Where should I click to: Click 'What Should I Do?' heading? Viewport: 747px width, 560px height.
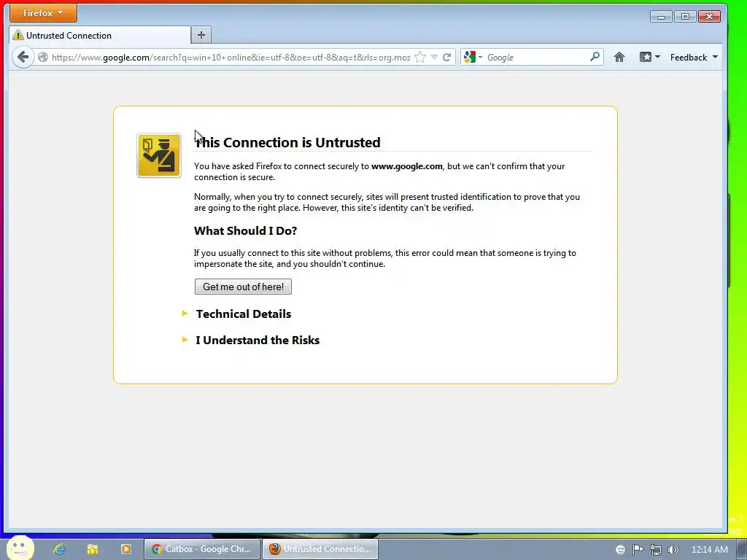pyautogui.click(x=245, y=230)
